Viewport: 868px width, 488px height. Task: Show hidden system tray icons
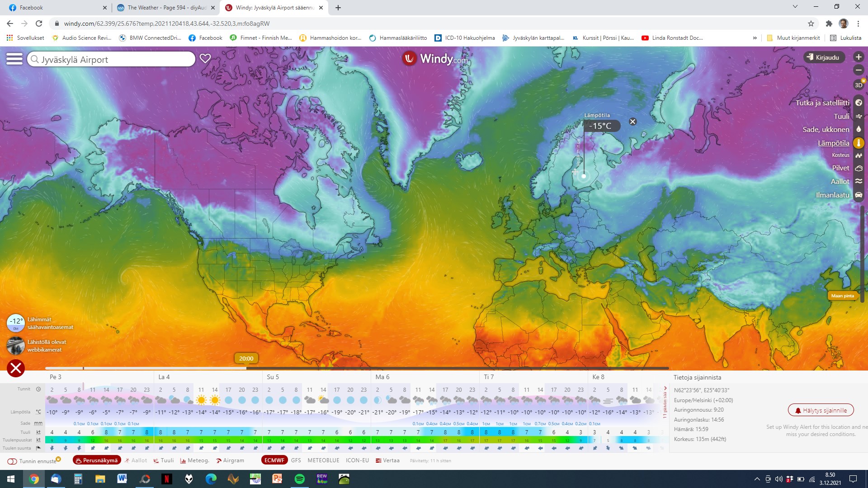[757, 479]
